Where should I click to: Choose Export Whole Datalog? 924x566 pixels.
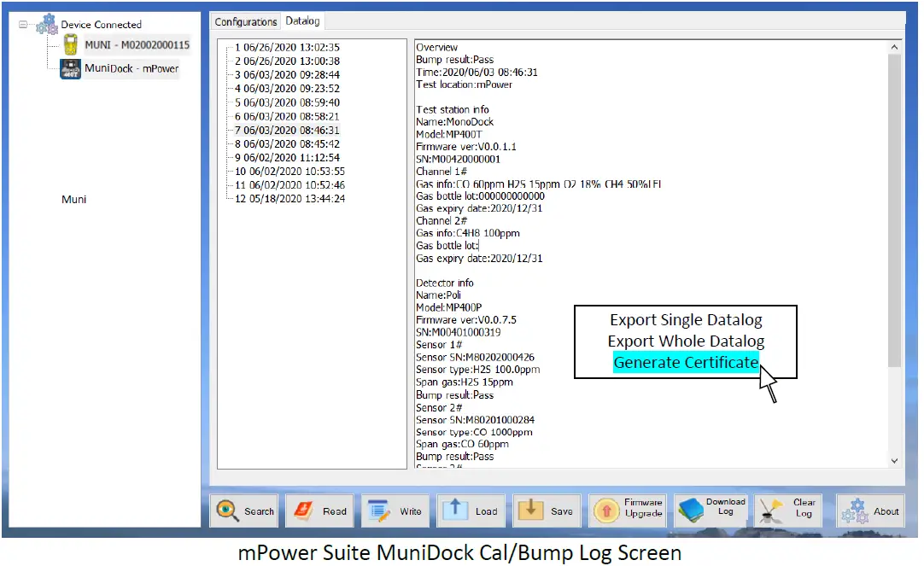[686, 341]
